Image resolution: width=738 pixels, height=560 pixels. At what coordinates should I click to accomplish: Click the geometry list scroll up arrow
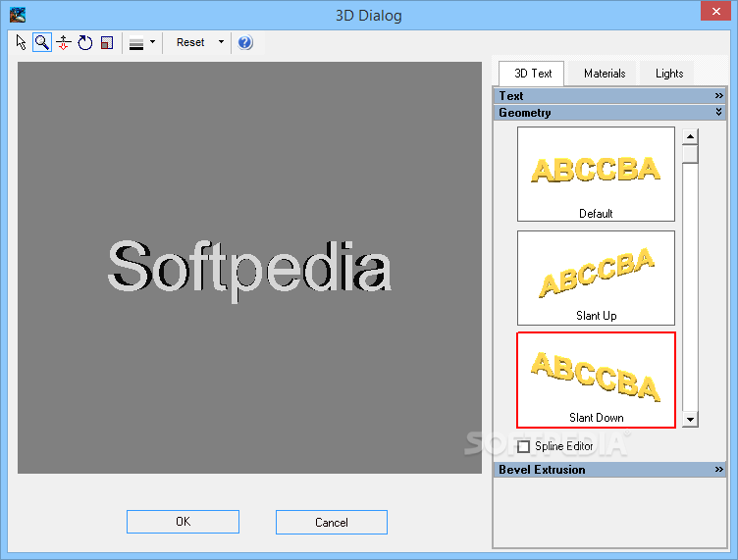pos(690,137)
